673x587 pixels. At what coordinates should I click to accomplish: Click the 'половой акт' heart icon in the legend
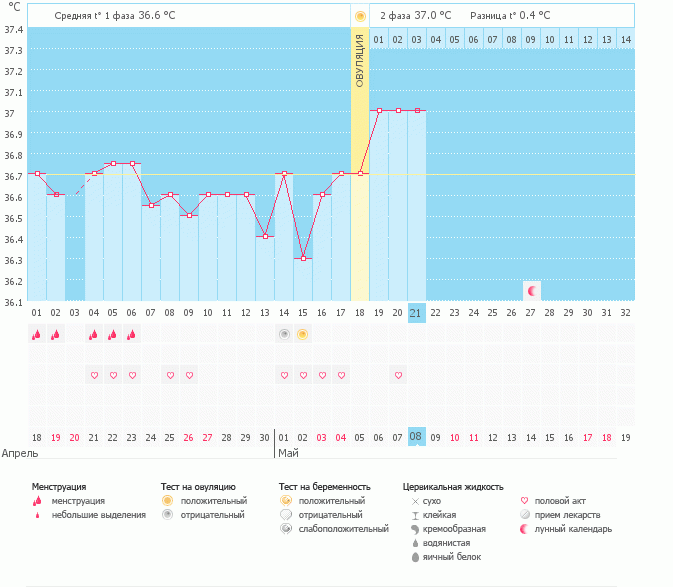tap(526, 500)
